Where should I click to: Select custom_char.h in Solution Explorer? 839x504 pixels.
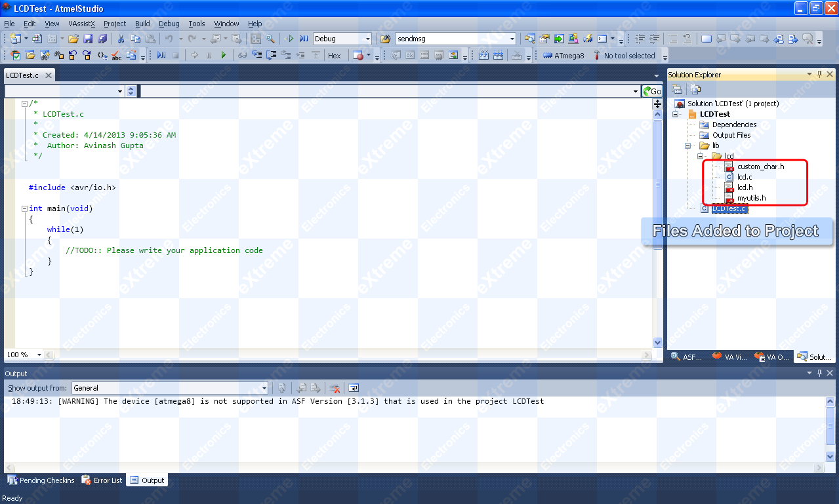(x=760, y=166)
